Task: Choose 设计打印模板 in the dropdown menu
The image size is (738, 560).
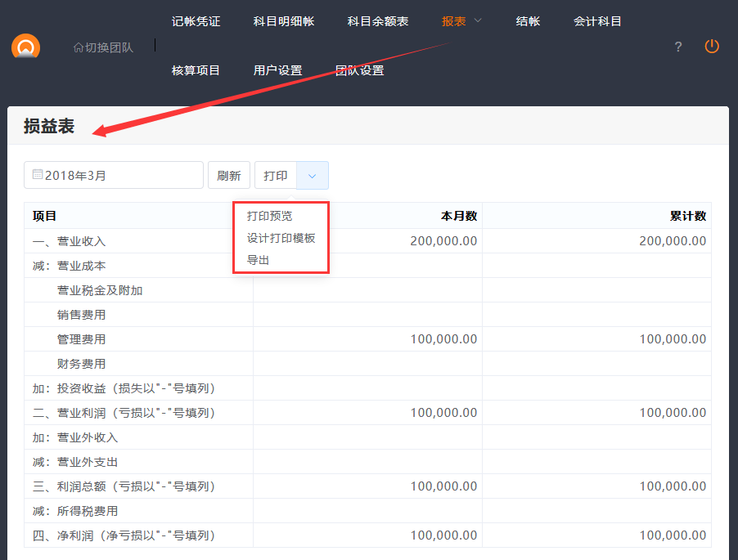Action: point(281,238)
